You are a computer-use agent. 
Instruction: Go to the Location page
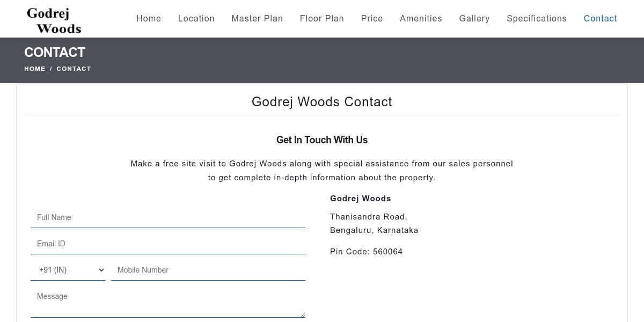(196, 18)
